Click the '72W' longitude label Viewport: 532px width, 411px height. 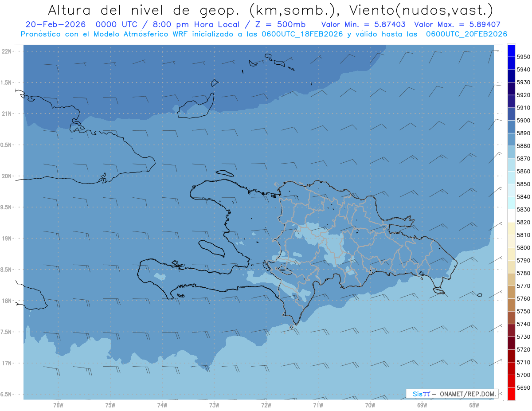coord(266,405)
